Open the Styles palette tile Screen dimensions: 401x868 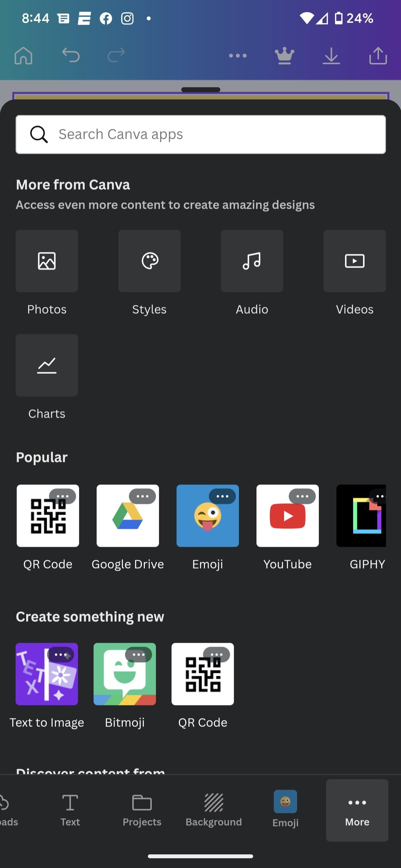pos(149,261)
